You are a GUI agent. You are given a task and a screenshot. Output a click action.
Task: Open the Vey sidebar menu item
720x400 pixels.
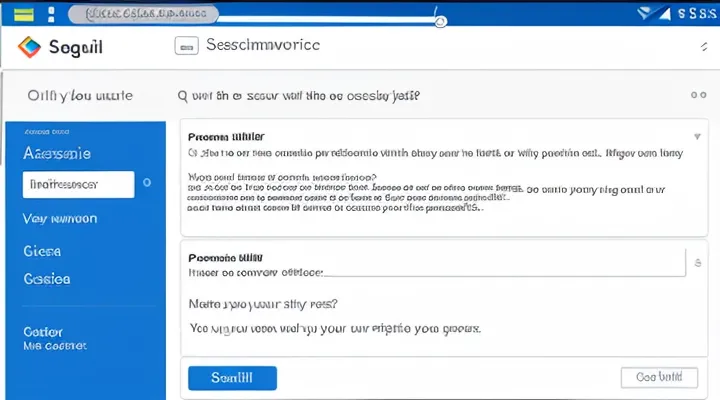tap(58, 218)
